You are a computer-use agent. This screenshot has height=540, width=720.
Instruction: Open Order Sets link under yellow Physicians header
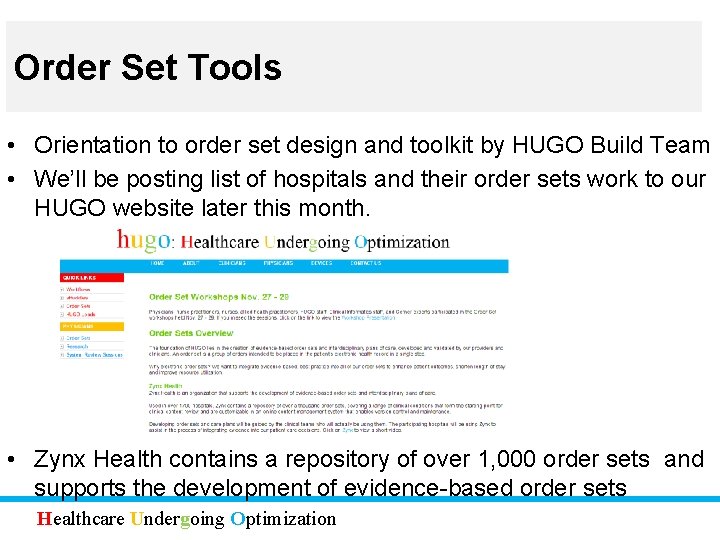[79, 338]
